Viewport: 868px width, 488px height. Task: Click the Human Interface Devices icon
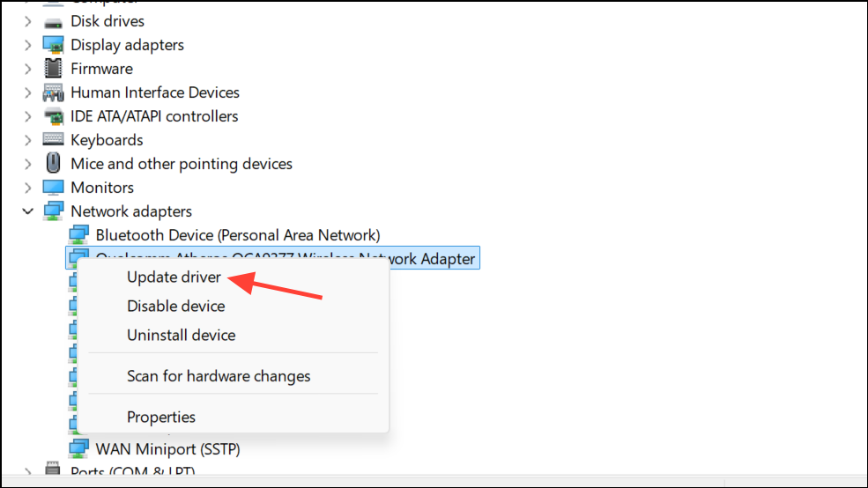pyautogui.click(x=54, y=92)
